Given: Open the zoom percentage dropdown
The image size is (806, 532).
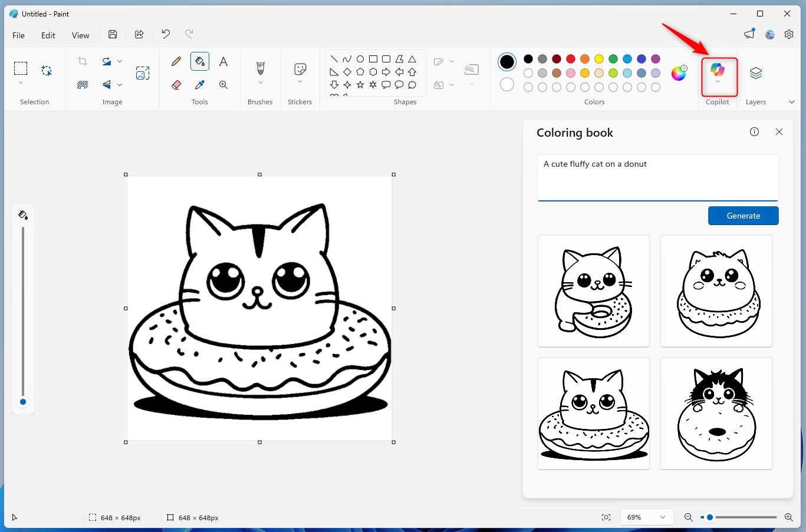Looking at the screenshot, I should [x=646, y=517].
